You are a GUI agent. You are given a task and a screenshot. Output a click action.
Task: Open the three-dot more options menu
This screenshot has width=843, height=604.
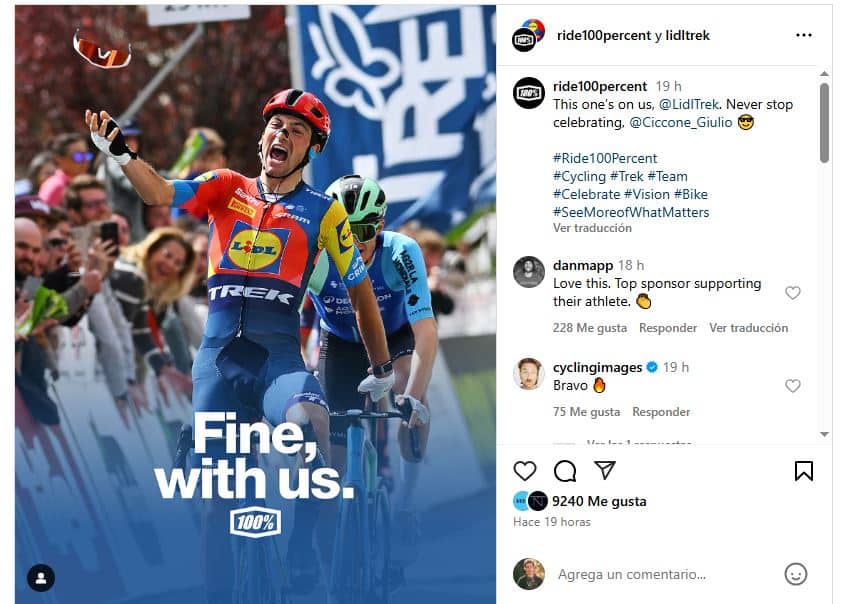[804, 35]
